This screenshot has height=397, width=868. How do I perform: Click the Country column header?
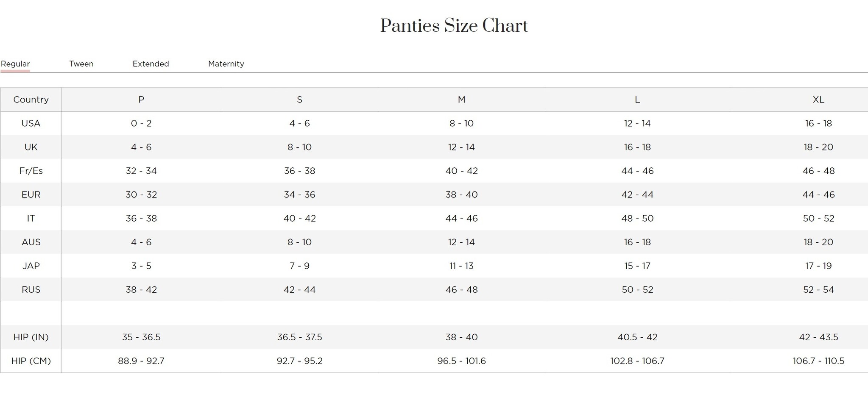pyautogui.click(x=31, y=100)
